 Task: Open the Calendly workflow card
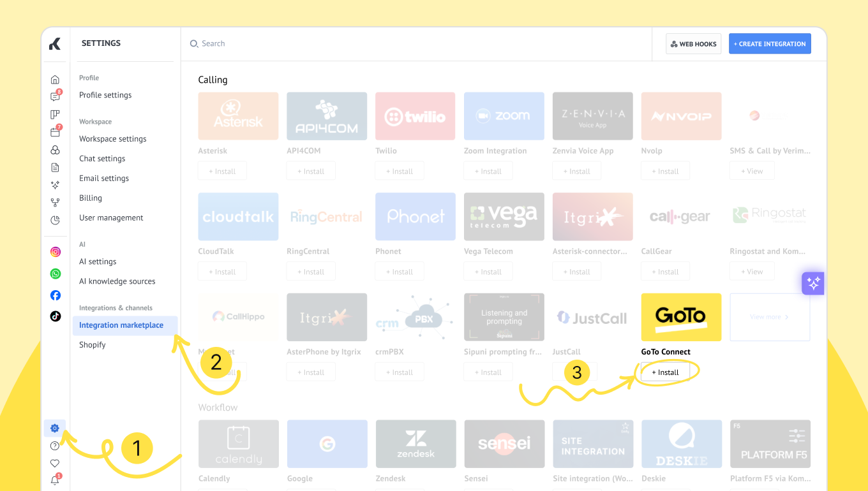(x=238, y=444)
